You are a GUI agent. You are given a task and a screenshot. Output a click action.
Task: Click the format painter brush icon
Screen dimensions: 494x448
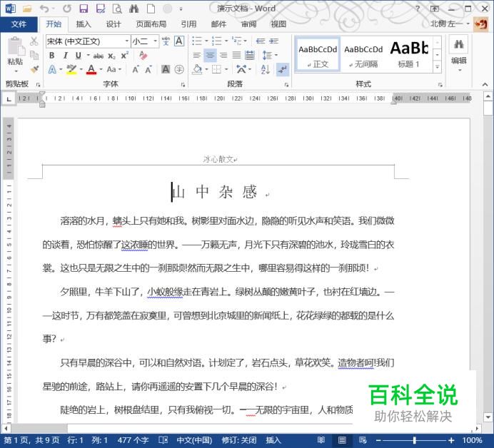34,70
